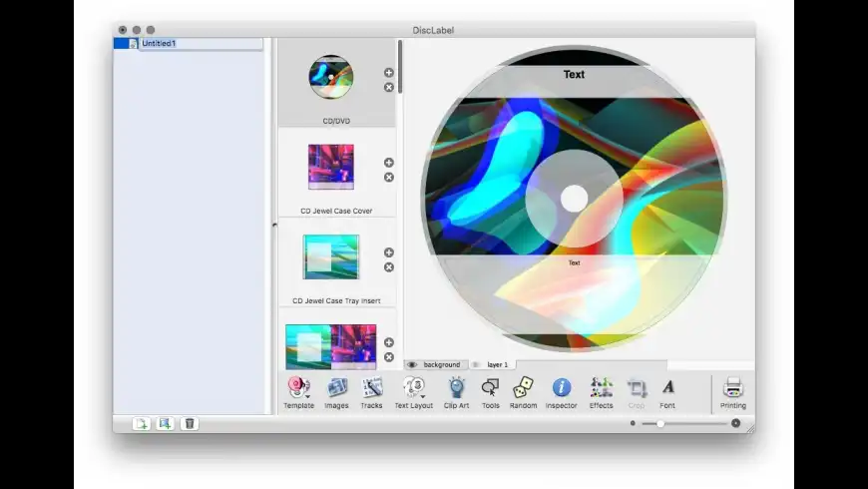The width and height of the screenshot is (868, 489).
Task: Click the Untitled1 document file icon
Action: click(133, 43)
